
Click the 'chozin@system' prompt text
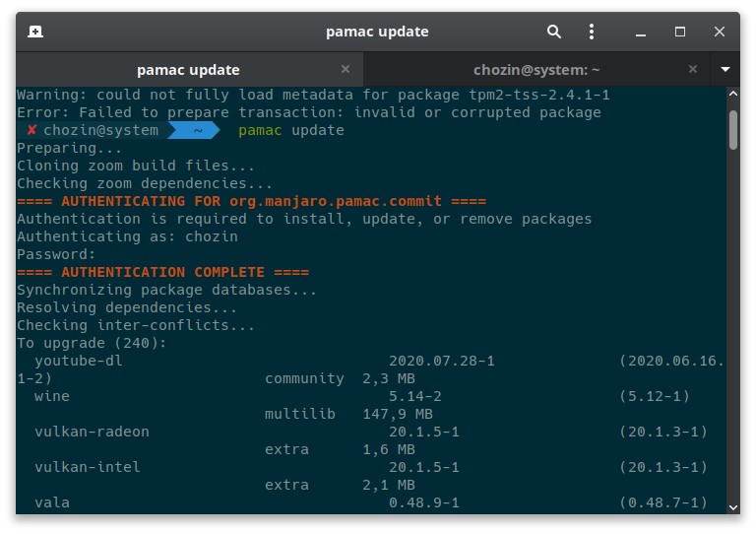100,130
